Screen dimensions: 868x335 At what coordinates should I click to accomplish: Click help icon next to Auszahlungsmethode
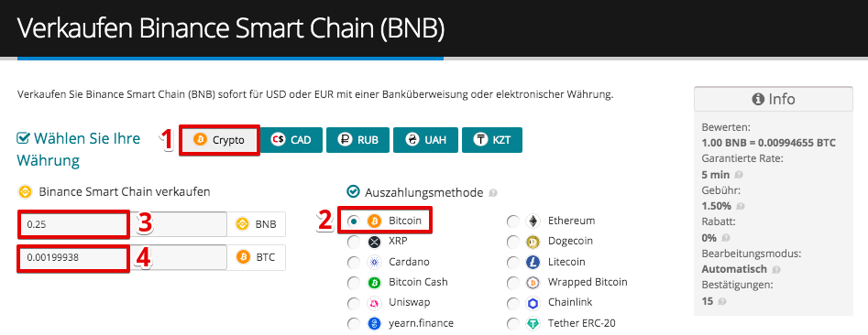(493, 193)
